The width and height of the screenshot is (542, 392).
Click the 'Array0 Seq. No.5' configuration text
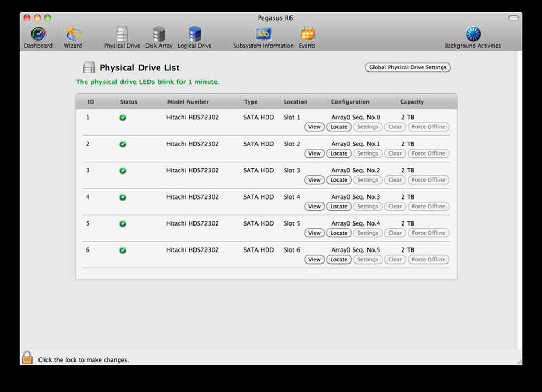pos(356,250)
